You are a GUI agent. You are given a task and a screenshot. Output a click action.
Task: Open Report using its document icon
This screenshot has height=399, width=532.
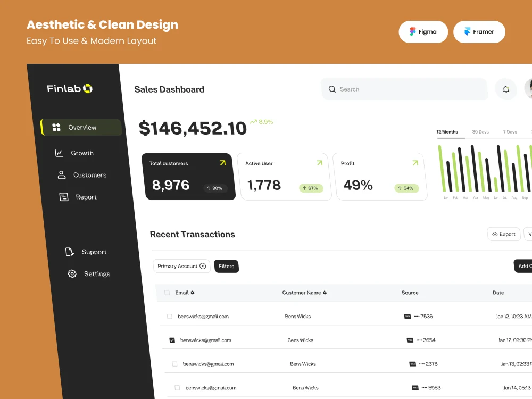pyautogui.click(x=65, y=197)
